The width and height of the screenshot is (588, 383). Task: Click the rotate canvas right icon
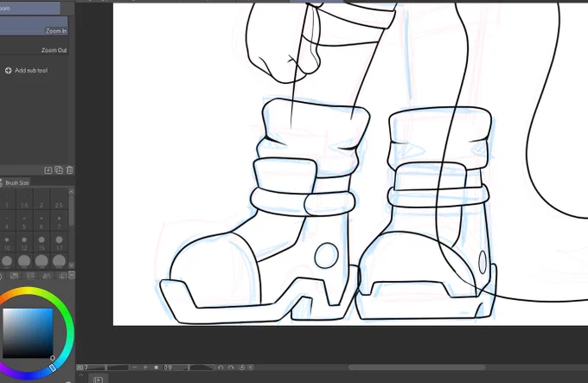[x=231, y=367]
